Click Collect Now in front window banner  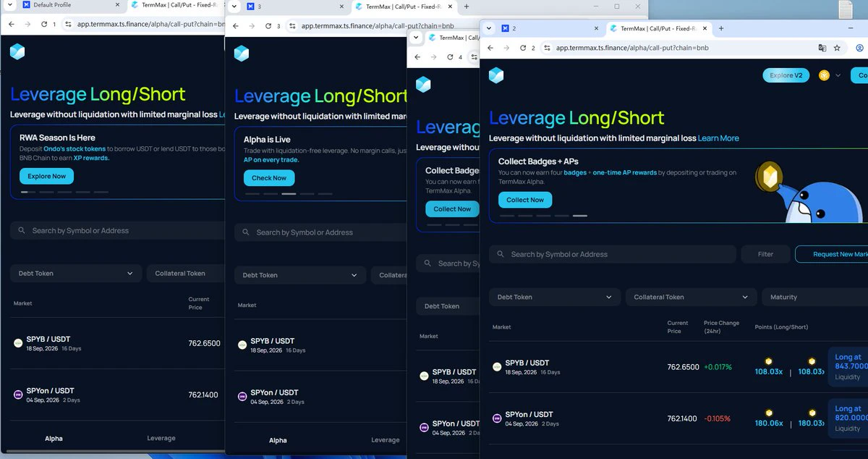pos(525,200)
